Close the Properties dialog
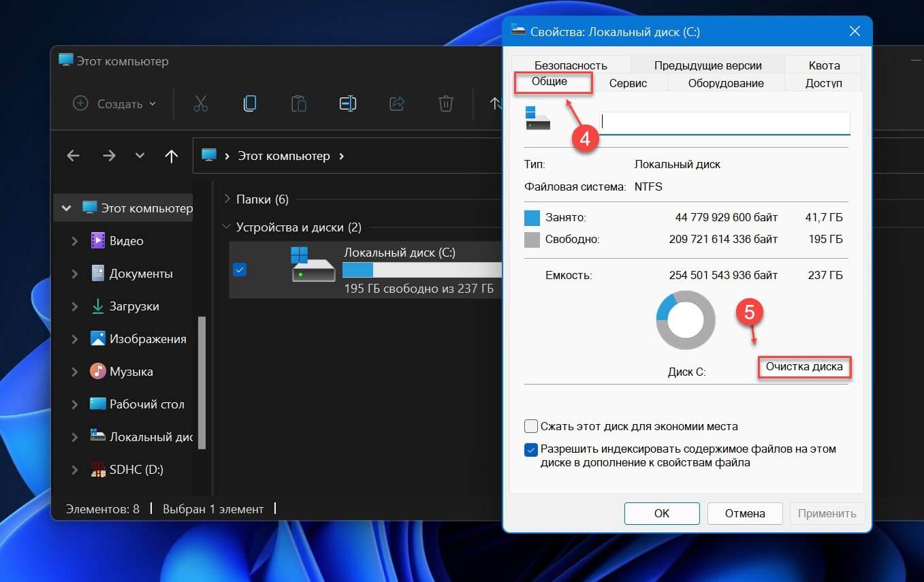Screen dimensions: 924x582 855,31
